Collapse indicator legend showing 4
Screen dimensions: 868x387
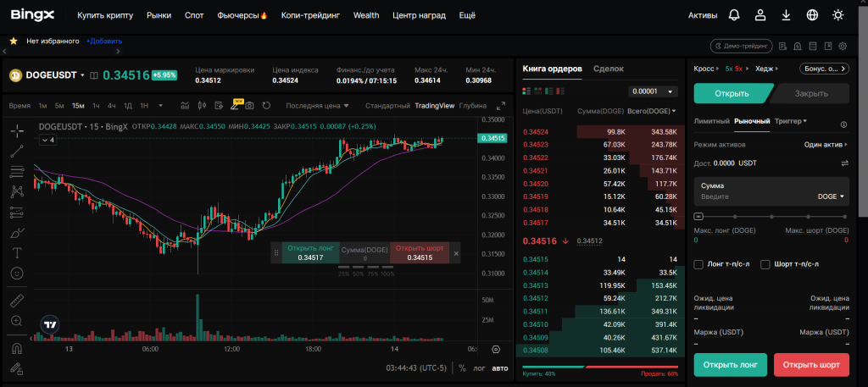pyautogui.click(x=47, y=141)
